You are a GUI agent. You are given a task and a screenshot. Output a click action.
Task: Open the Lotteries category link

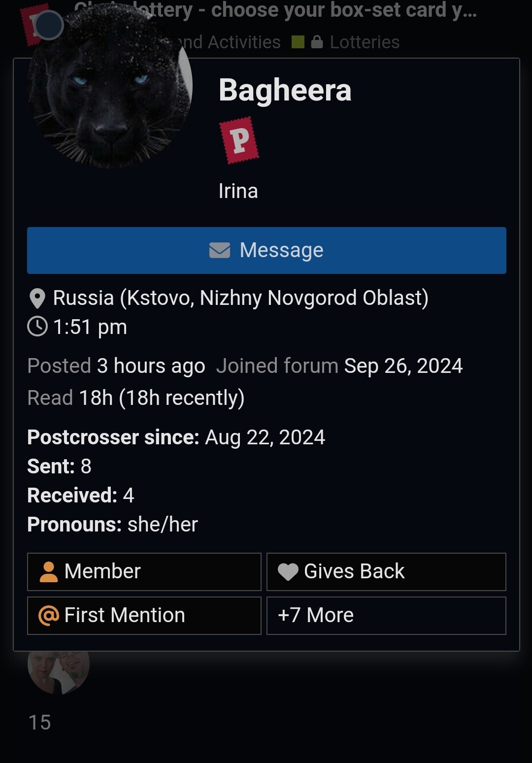(365, 42)
